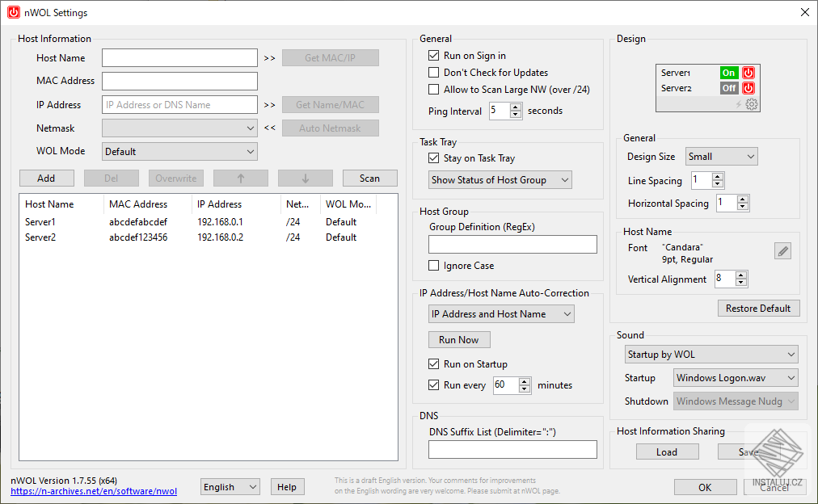This screenshot has width=818, height=504.
Task: Click DNS Suffix List input field
Action: 512,450
